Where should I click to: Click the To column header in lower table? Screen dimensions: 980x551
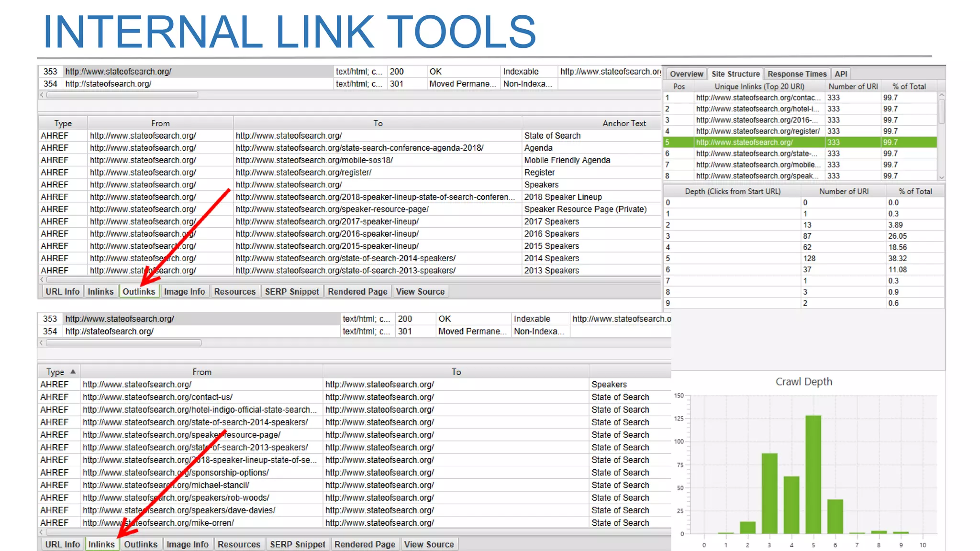click(456, 372)
